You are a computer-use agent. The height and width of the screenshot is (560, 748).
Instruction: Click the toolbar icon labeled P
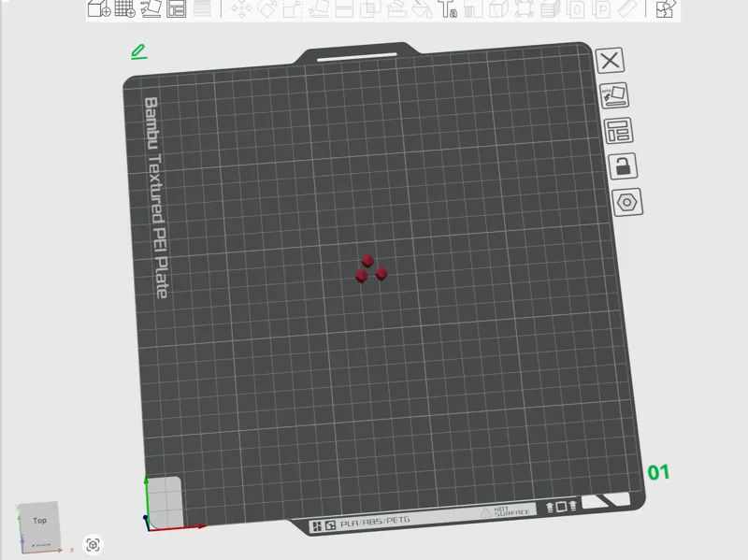tap(601, 8)
